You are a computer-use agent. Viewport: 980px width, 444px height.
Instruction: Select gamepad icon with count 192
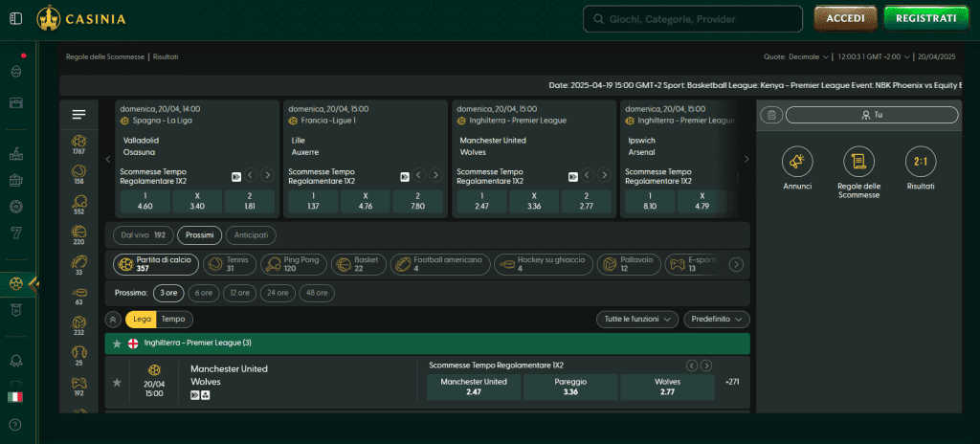(79, 386)
